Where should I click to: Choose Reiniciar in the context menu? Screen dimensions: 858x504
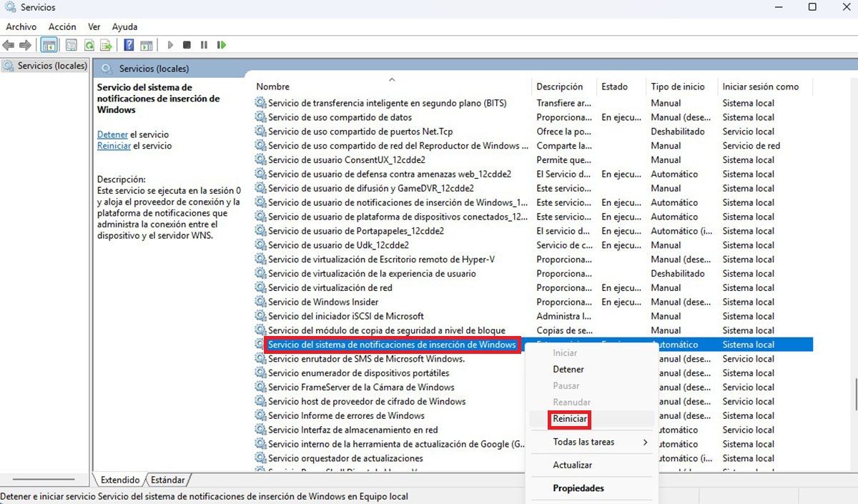click(x=570, y=419)
